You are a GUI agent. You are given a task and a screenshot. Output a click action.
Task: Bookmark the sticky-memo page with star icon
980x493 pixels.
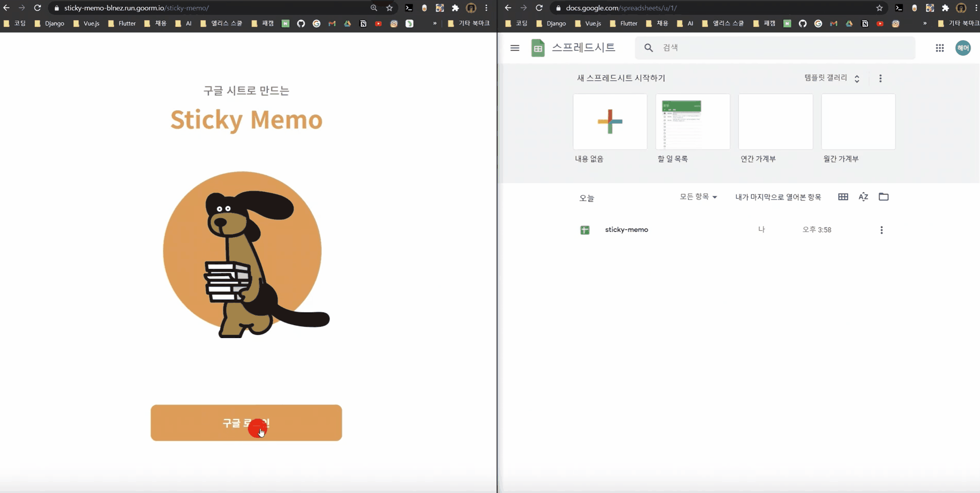(x=389, y=8)
